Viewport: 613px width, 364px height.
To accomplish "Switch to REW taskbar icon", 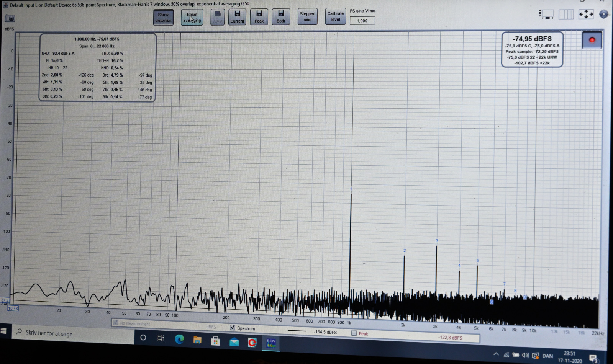I will pos(271,343).
